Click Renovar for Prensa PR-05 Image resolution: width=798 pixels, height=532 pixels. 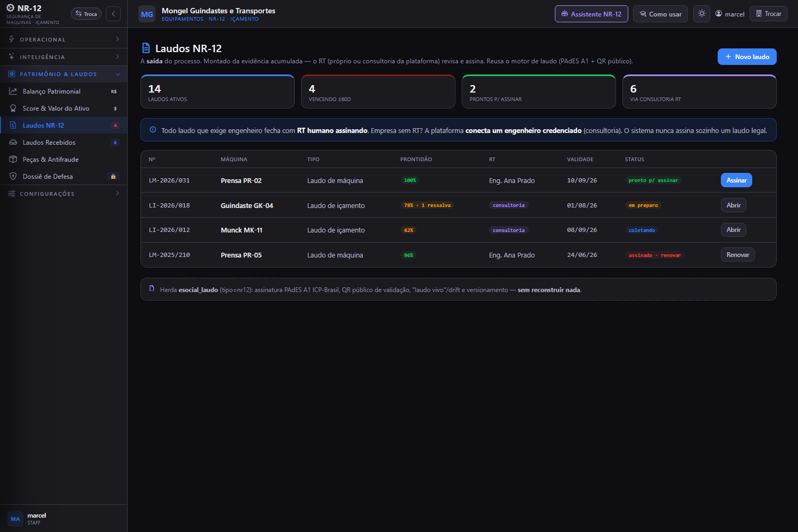[737, 255]
